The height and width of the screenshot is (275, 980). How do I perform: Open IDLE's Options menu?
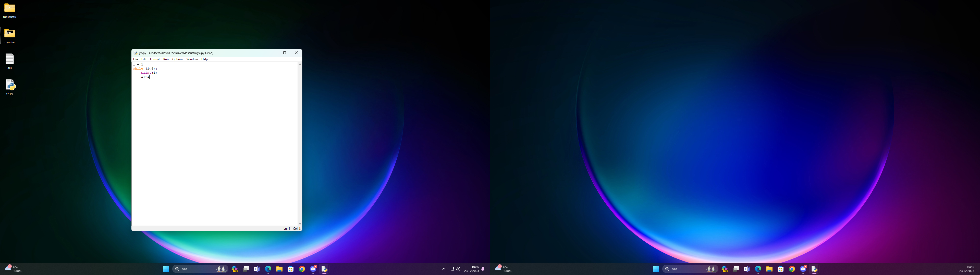(177, 59)
